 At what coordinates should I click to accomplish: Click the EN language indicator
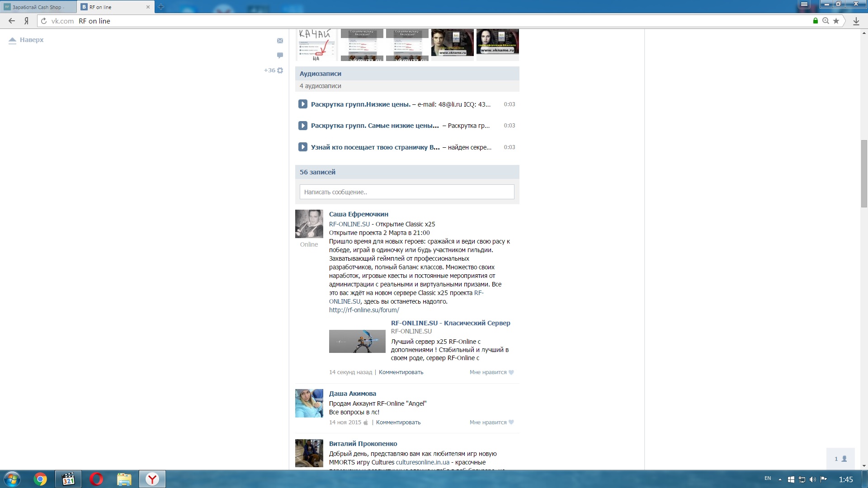pyautogui.click(x=768, y=478)
